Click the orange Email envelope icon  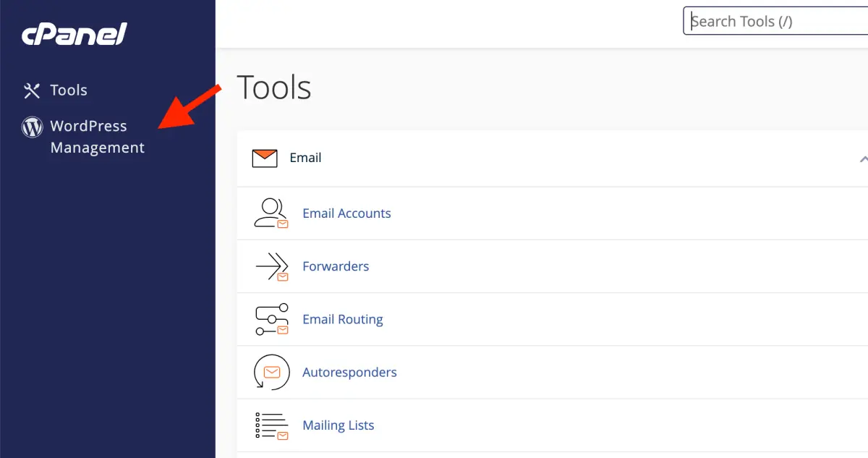click(266, 157)
